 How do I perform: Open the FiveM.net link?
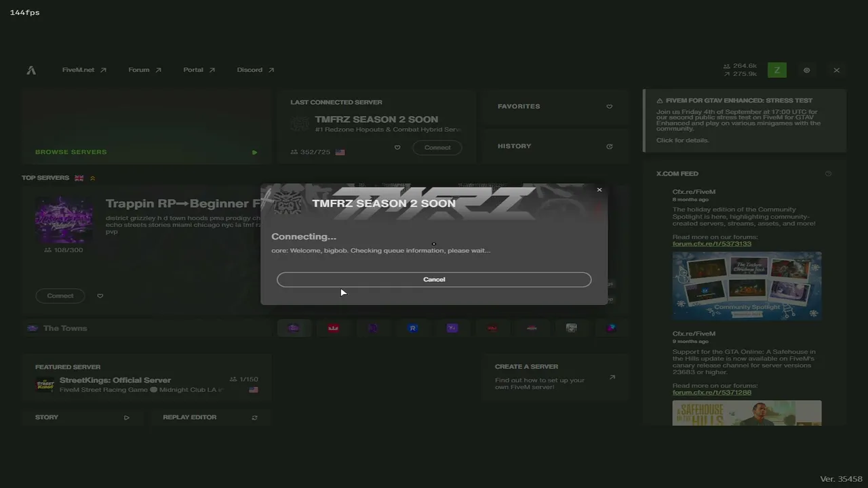click(84, 70)
